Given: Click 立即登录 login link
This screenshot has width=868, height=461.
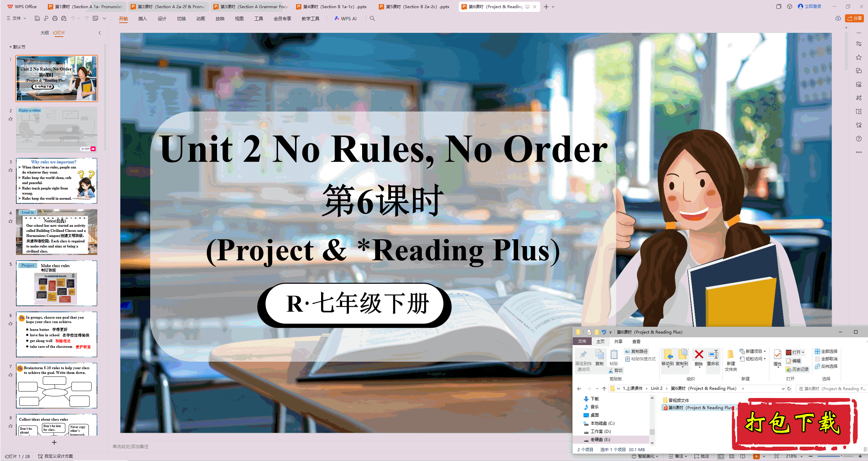Looking at the screenshot, I should (x=810, y=6).
